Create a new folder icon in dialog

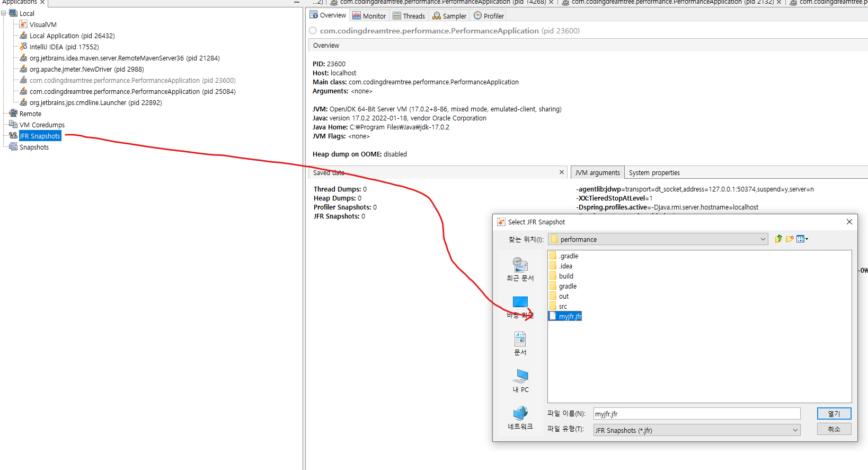tap(790, 239)
